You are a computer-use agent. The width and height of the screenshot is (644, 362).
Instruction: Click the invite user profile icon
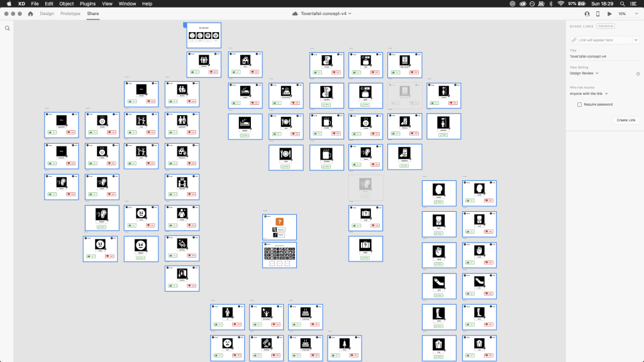tap(587, 14)
